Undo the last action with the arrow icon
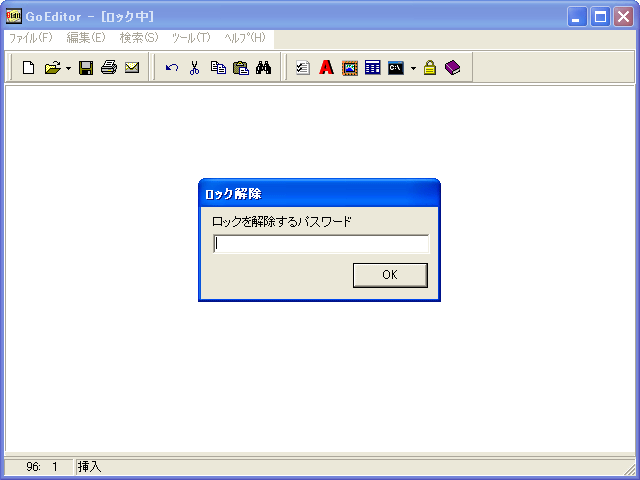This screenshot has height=480, width=640. pos(171,67)
